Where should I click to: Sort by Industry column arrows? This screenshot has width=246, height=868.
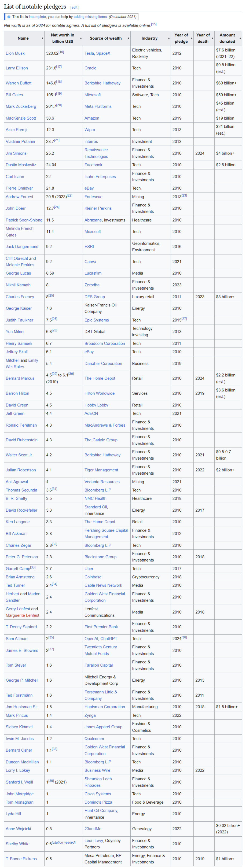tap(169, 38)
